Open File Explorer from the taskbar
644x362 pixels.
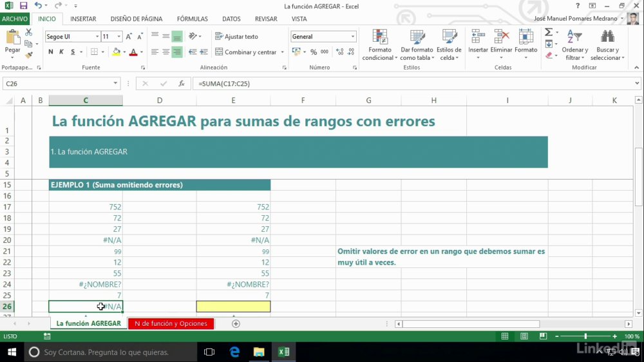coord(259,352)
